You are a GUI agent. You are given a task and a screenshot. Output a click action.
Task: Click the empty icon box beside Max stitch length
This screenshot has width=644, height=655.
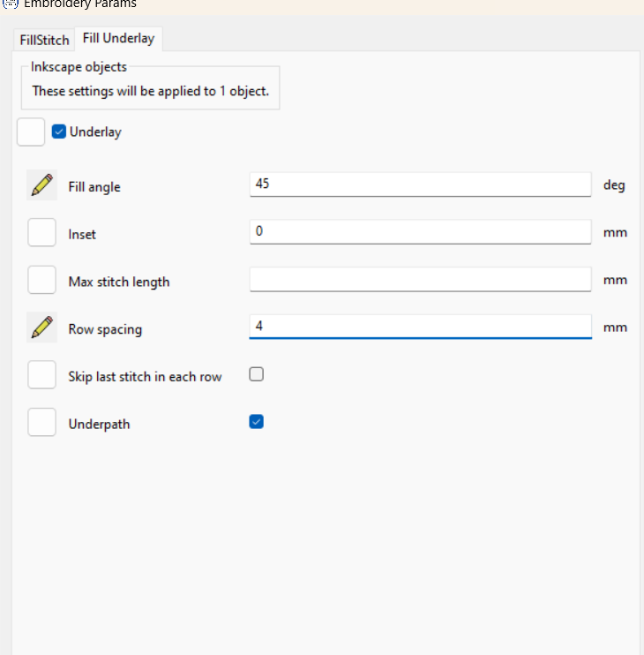pos(41,280)
